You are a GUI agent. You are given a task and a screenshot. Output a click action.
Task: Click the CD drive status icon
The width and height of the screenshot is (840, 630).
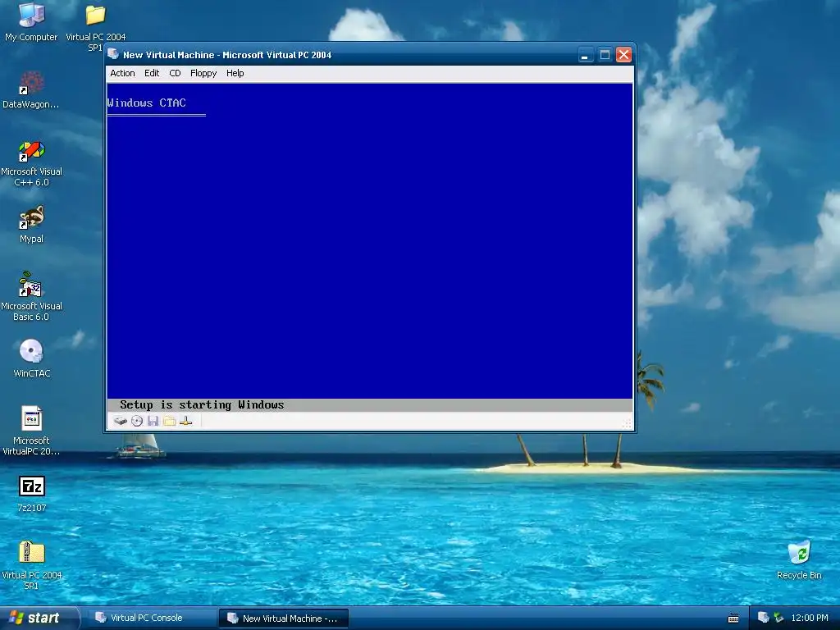tap(137, 421)
